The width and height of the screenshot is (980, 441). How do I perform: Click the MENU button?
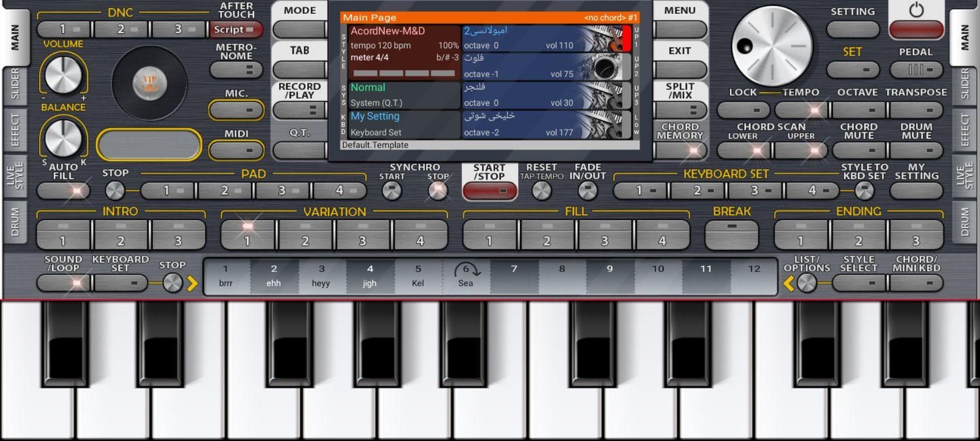[x=679, y=29]
